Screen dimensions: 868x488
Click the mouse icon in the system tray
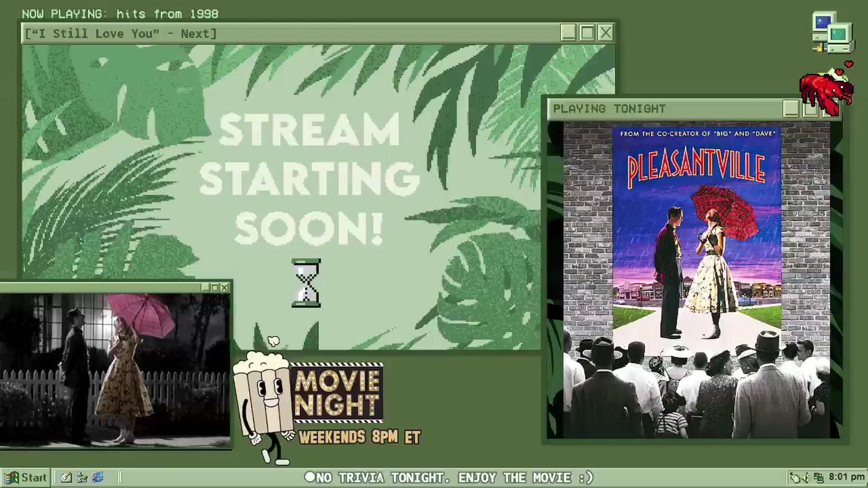click(795, 478)
